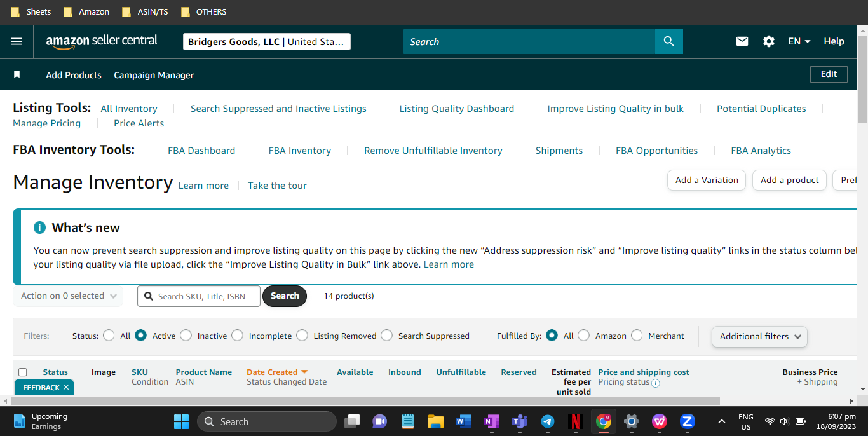868x436 pixels.
Task: Click the horizontal scrollbar at the bottom
Action: [x=365, y=401]
